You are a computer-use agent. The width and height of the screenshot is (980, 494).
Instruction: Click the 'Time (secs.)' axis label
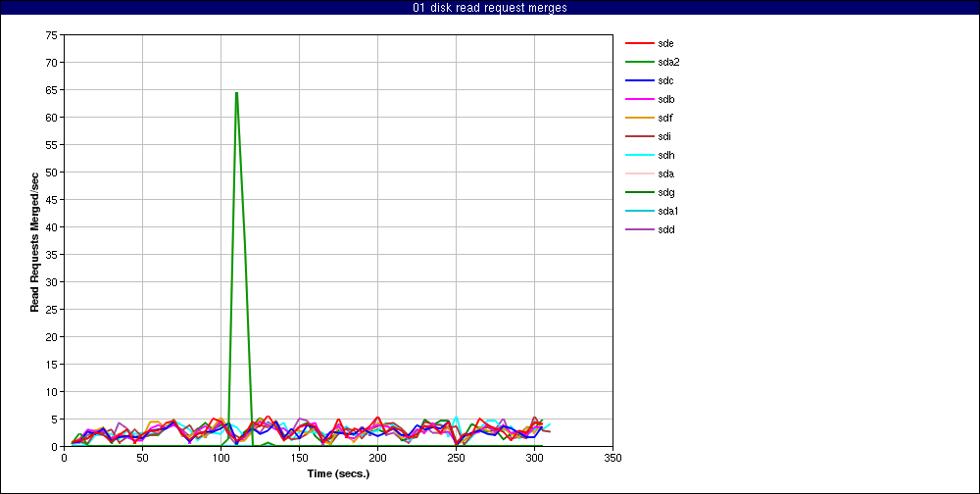(x=338, y=473)
